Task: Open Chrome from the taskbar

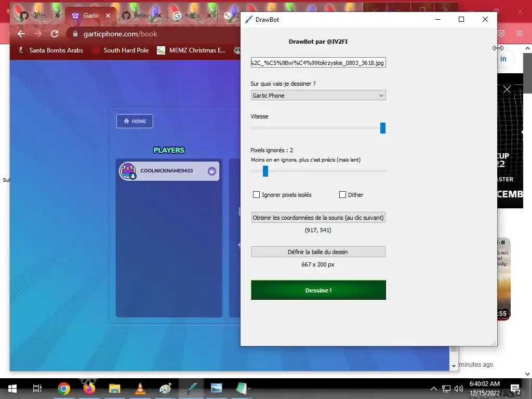Action: tap(63, 389)
